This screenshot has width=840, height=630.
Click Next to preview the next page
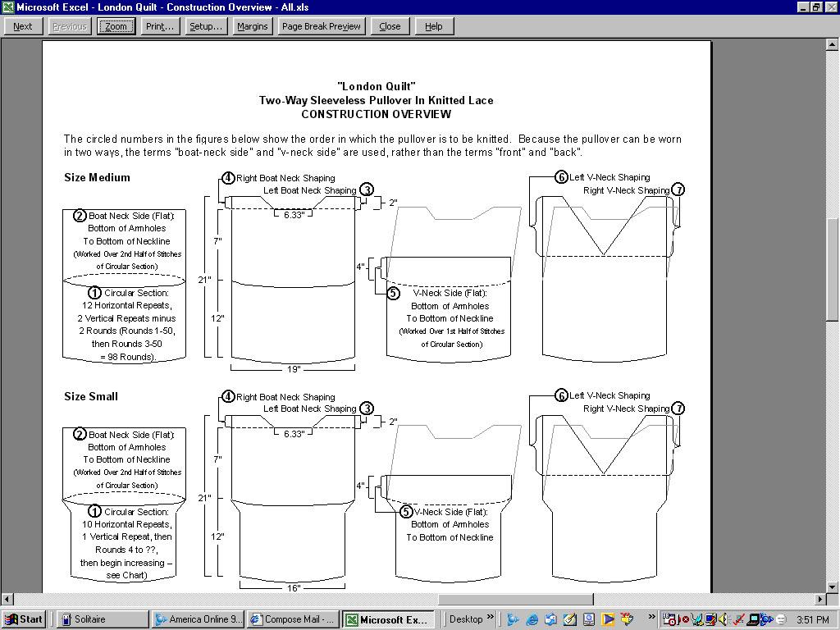click(x=22, y=25)
